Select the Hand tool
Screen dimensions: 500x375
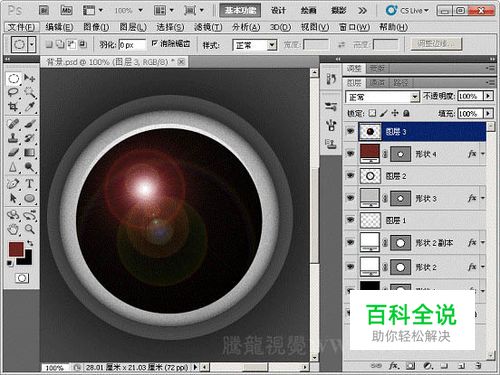point(13,229)
